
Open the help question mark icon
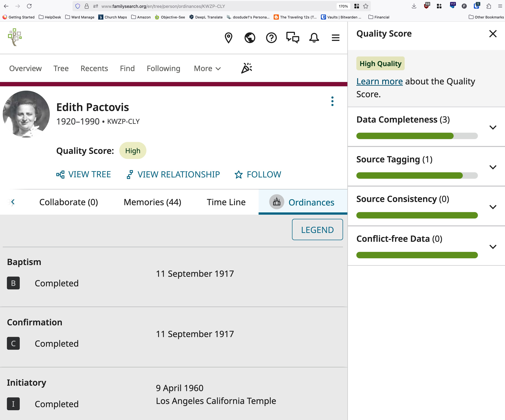pyautogui.click(x=271, y=38)
